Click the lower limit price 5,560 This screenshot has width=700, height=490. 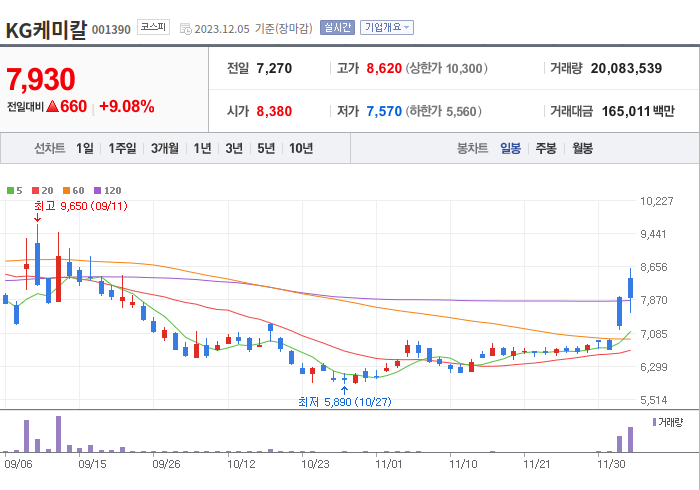[x=462, y=112]
